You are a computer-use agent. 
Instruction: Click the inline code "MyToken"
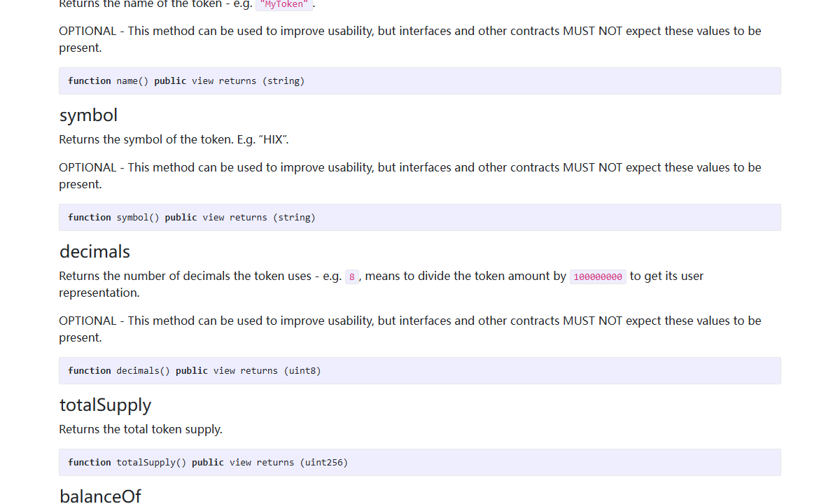(283, 4)
